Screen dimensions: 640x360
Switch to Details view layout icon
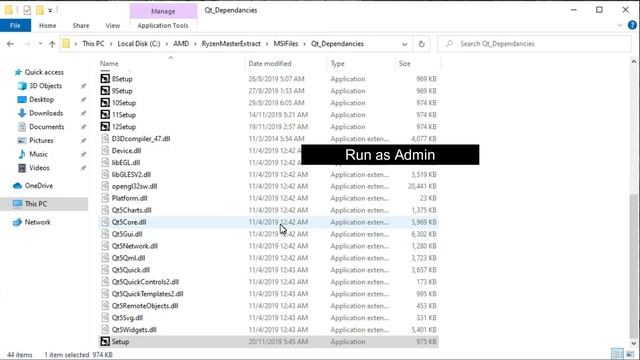click(x=617, y=354)
